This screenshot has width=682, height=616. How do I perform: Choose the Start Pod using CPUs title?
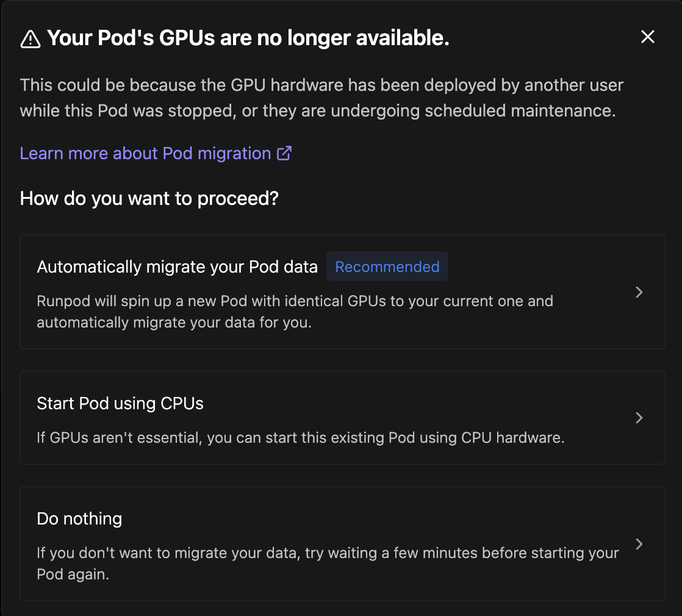click(120, 403)
